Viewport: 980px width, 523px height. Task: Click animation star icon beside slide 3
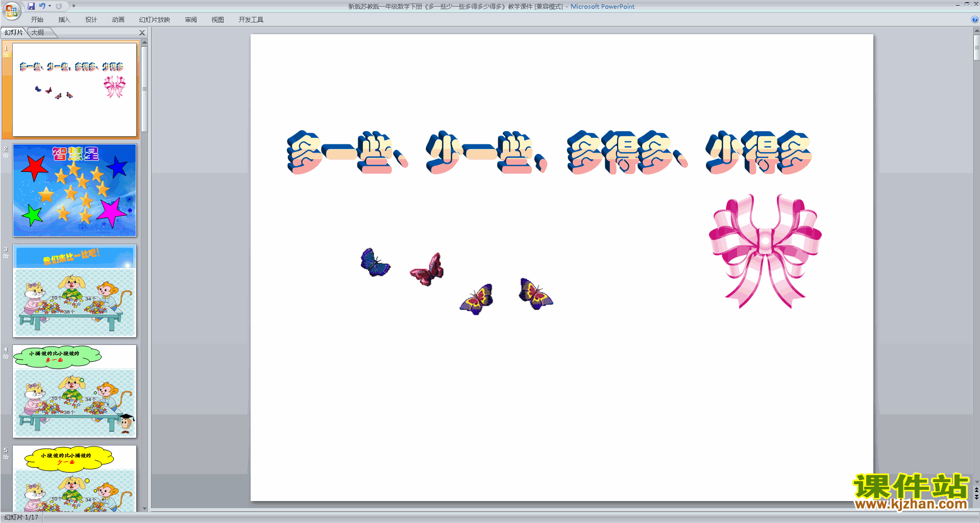click(x=6, y=256)
